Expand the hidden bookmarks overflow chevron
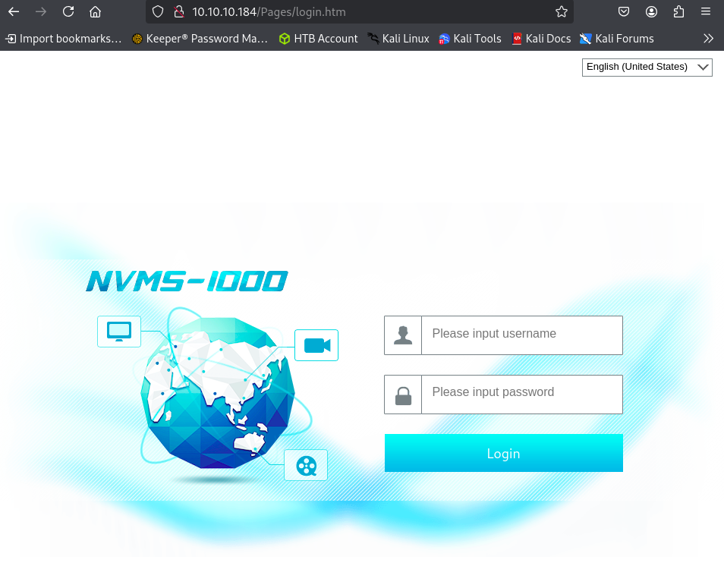724x588 pixels. click(x=708, y=38)
